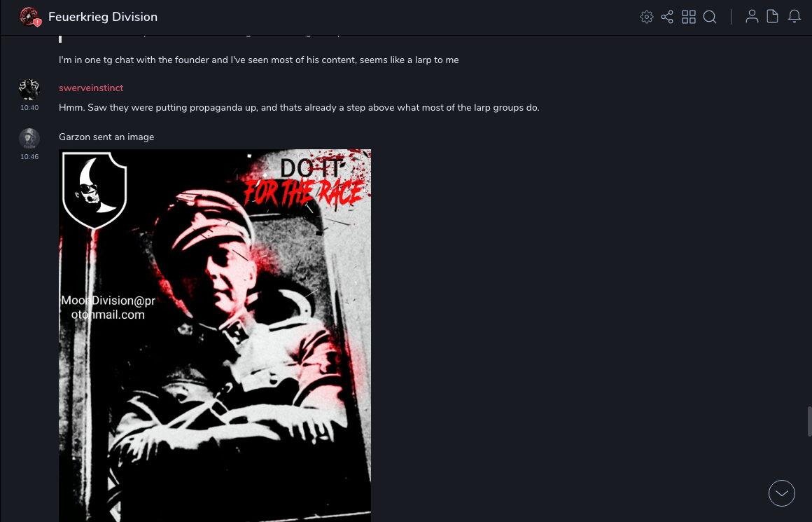This screenshot has height=522, width=812.
Task: Click Garzon's profile avatar
Action: pyautogui.click(x=29, y=139)
